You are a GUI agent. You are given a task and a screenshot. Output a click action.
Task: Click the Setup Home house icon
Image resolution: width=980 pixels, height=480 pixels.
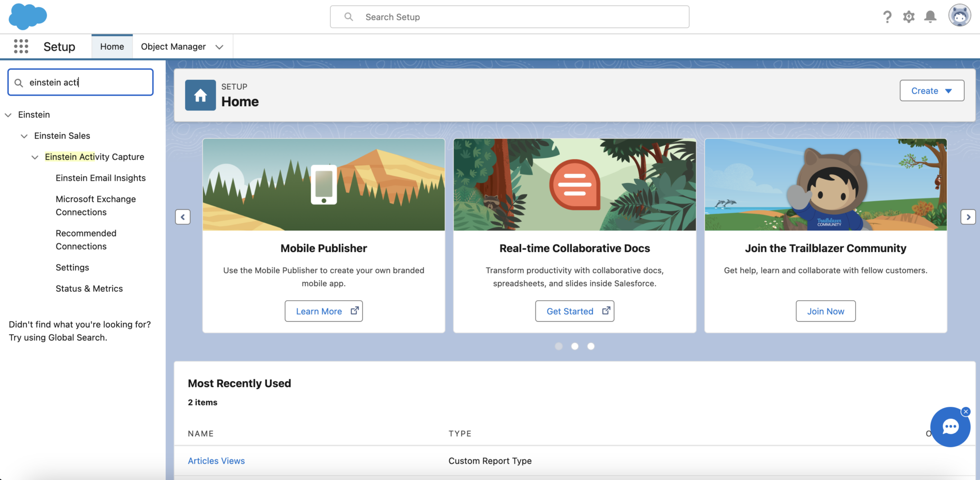200,95
